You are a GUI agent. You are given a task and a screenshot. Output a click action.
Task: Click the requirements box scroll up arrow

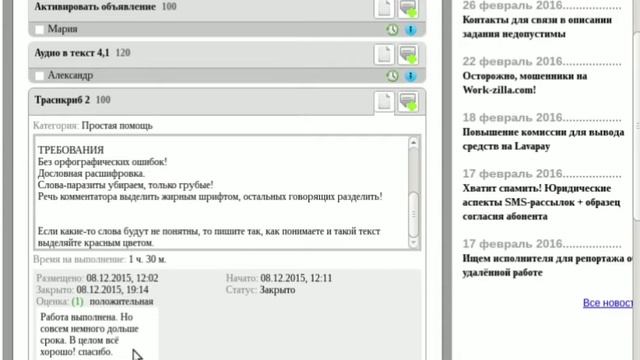coord(413,142)
